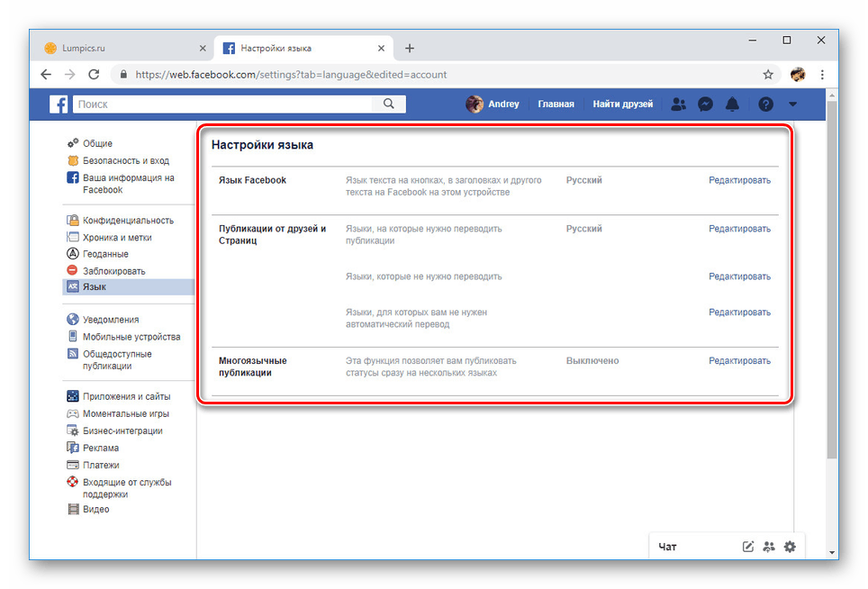This screenshot has height=589, width=868.
Task: Open Безопасность и вход settings
Action: coord(126,160)
